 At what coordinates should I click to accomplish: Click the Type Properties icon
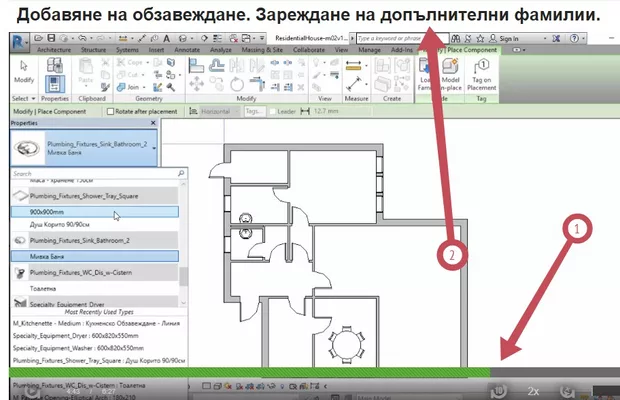tap(55, 65)
